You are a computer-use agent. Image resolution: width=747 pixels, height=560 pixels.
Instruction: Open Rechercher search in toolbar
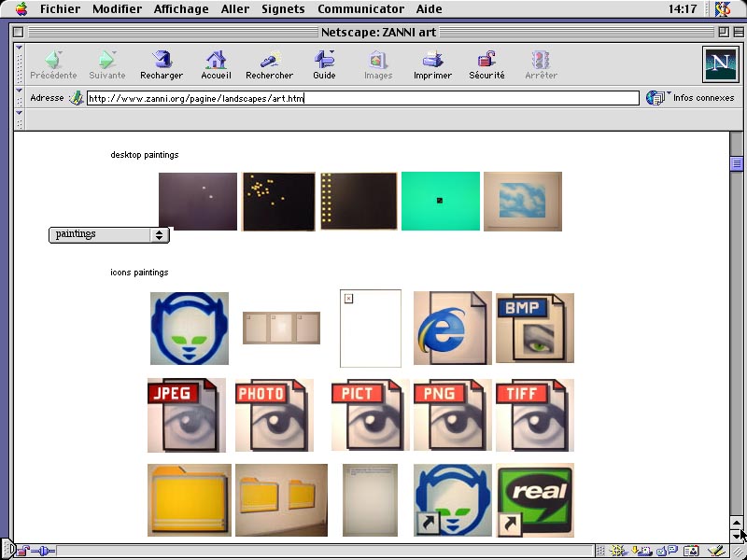[x=269, y=63]
